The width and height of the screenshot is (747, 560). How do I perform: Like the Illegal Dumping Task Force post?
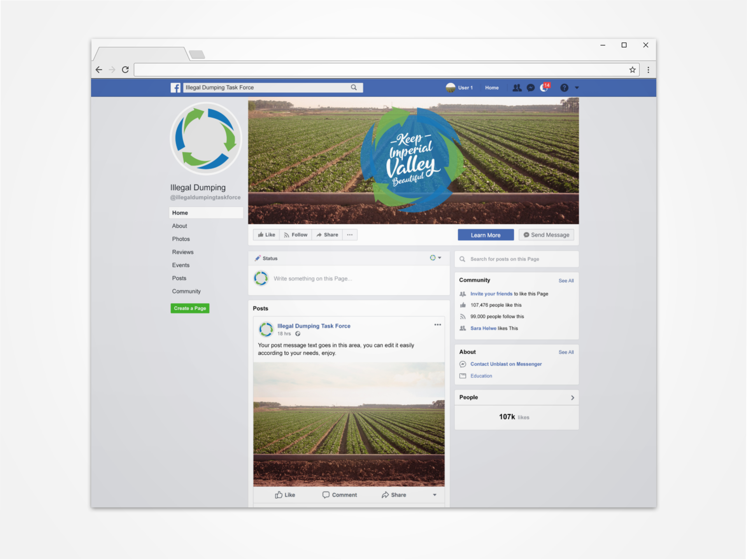(x=285, y=495)
